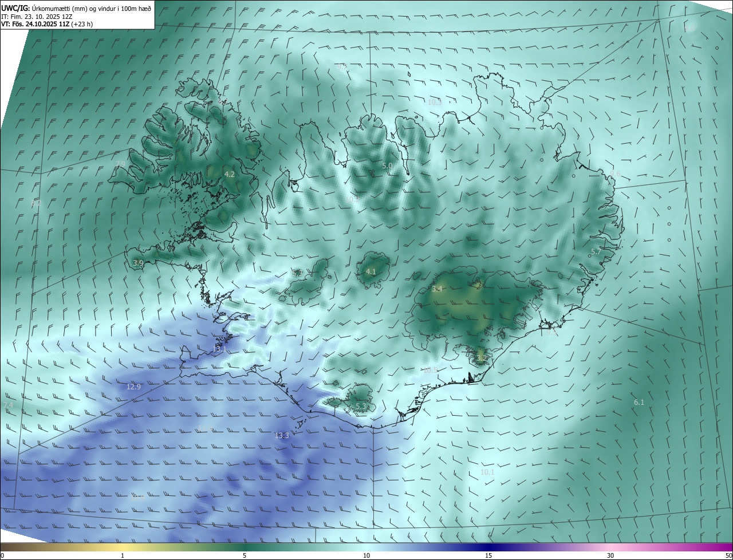The image size is (733, 560).
Task: Click the 3.4 value on the large glacier
Action: click(437, 289)
